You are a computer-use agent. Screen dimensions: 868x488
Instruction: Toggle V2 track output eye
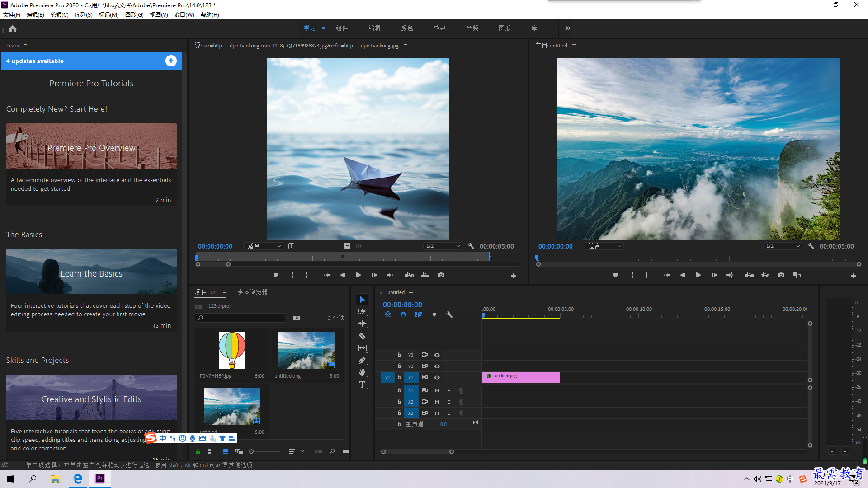(x=437, y=366)
